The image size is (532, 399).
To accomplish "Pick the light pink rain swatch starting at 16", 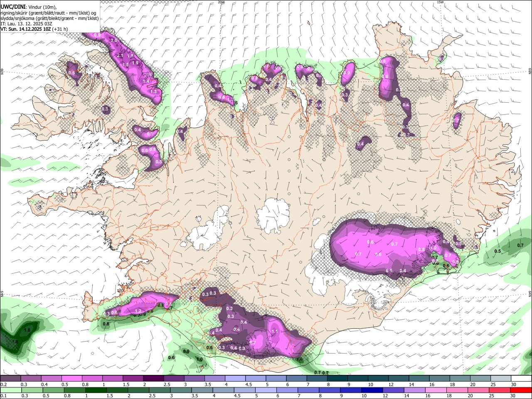I will click(x=436, y=390).
